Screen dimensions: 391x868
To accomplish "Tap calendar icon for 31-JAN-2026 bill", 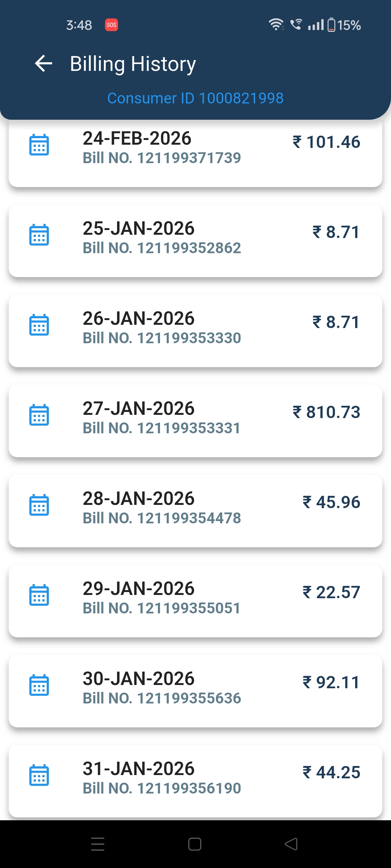I will pos(39,775).
